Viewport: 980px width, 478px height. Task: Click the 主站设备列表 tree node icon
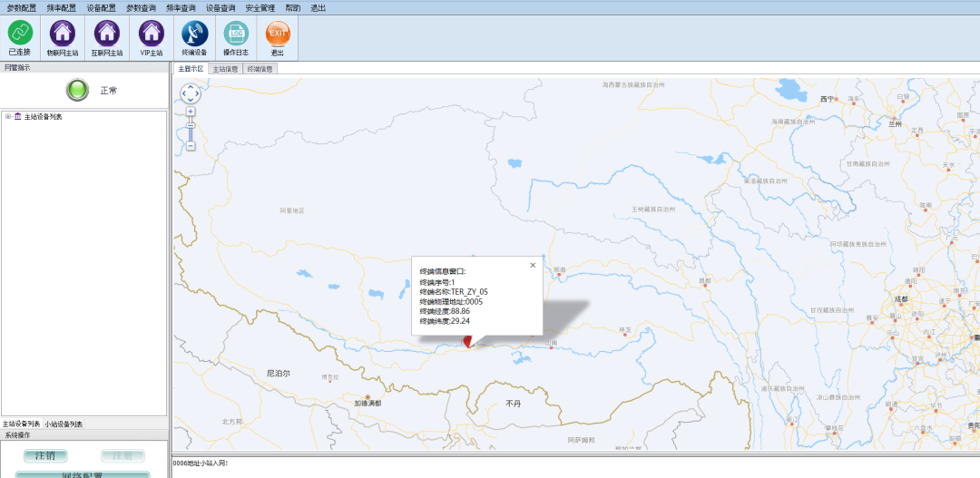[17, 117]
